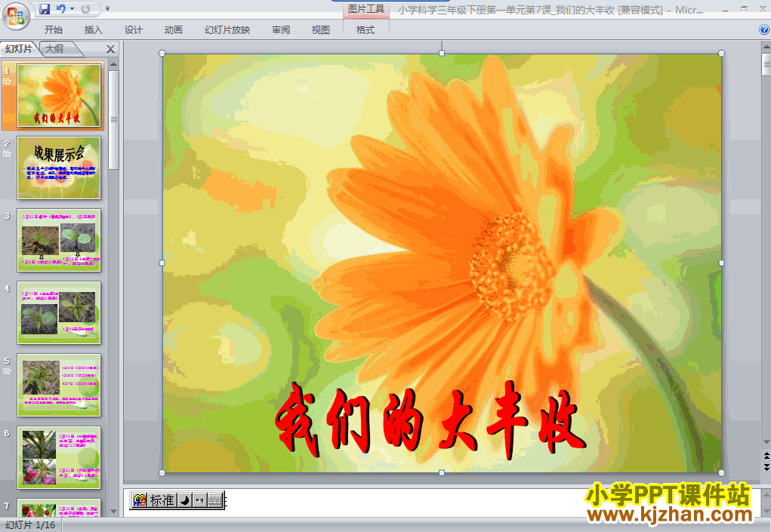This screenshot has height=532, width=771.
Task: Open the round Office button menu
Action: pos(16,16)
